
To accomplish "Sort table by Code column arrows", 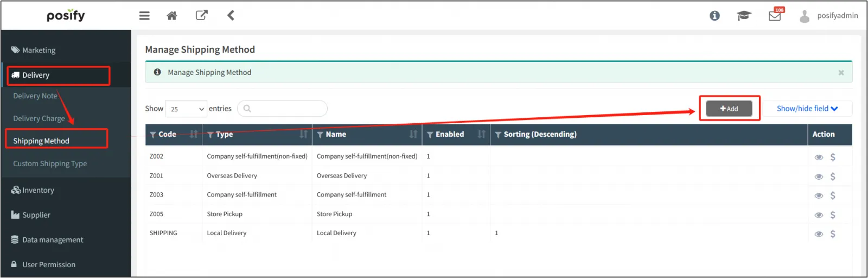I will pyautogui.click(x=194, y=134).
